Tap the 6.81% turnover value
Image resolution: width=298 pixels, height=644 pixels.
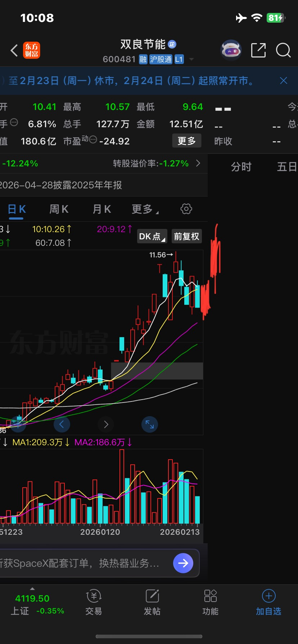(42, 124)
